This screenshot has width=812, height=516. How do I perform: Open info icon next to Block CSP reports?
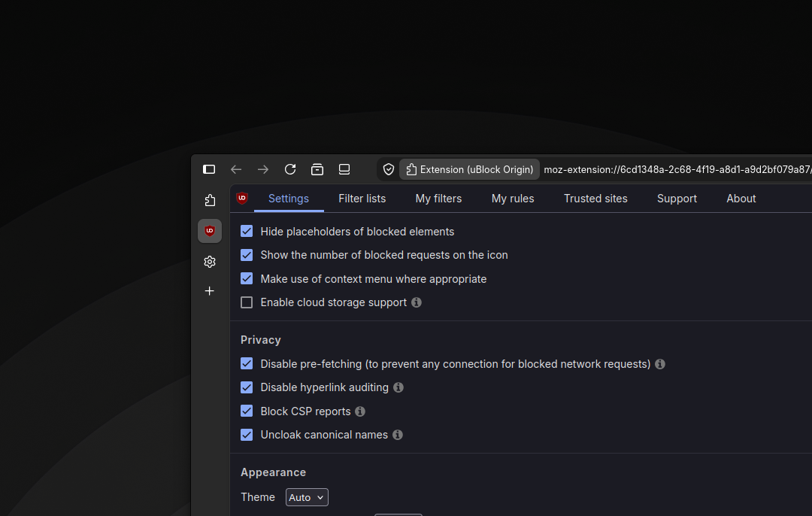click(360, 411)
